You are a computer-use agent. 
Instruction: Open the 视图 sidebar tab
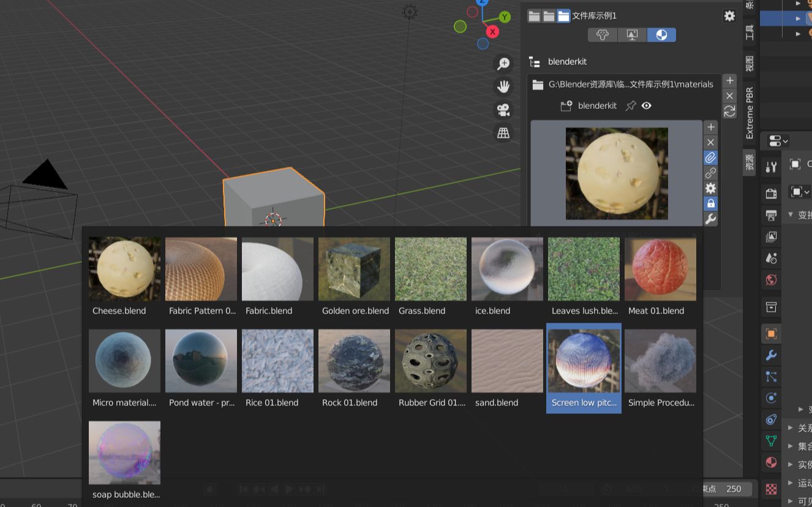(x=749, y=63)
